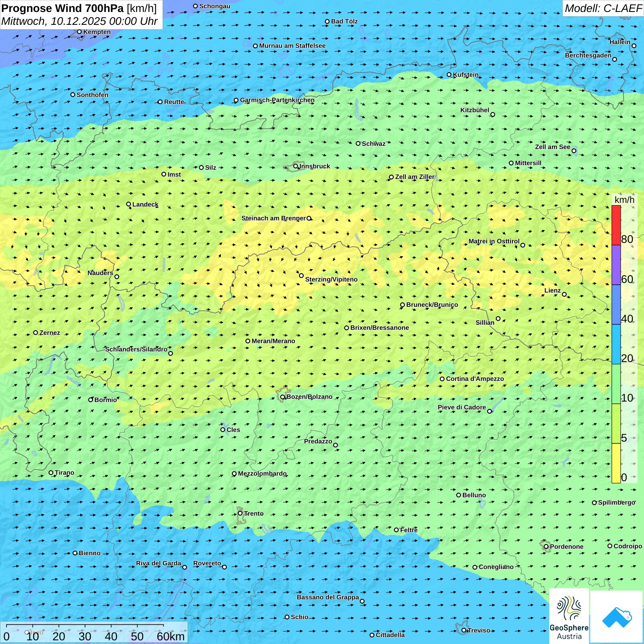
Task: Click the Kufstein marker circle
Action: 449,75
